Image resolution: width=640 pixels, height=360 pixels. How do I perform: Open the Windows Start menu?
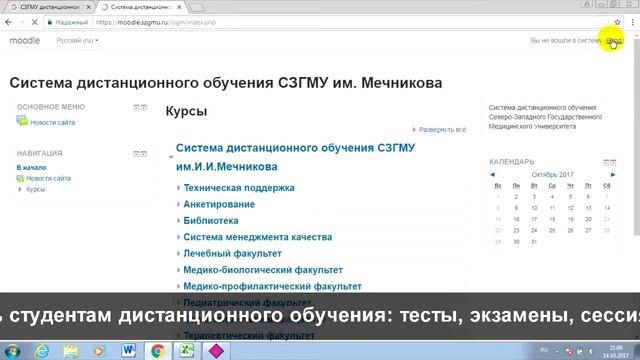(12, 351)
